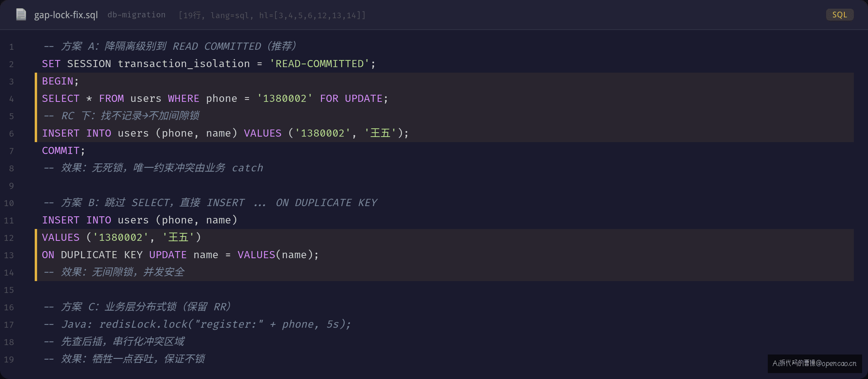Click the 'SELECT * FROM users WHERE phone' line
Screen dimensions: 868x379
[215, 98]
